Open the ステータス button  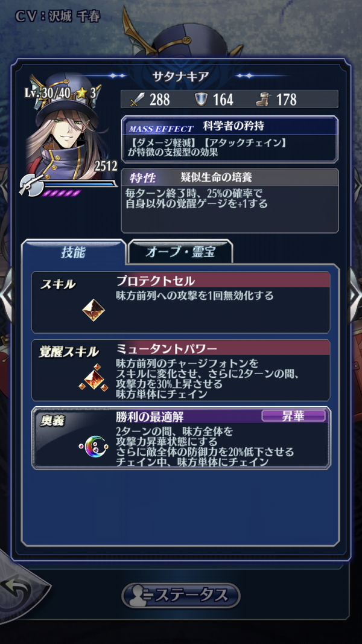(x=181, y=595)
